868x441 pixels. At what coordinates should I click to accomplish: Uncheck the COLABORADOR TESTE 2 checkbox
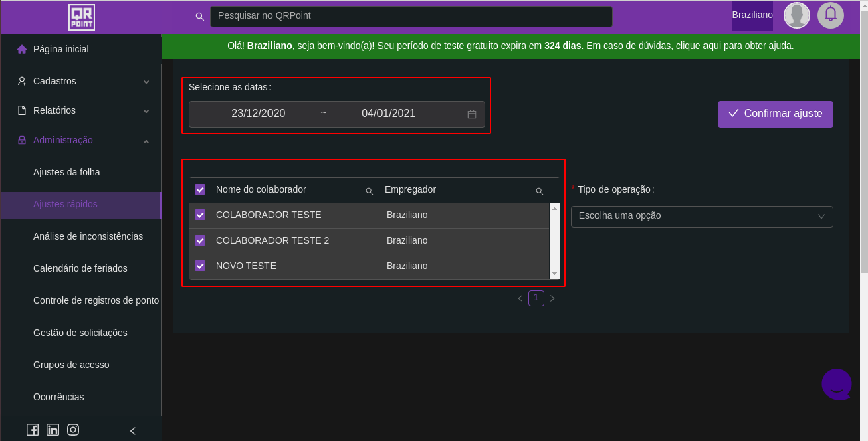[200, 240]
